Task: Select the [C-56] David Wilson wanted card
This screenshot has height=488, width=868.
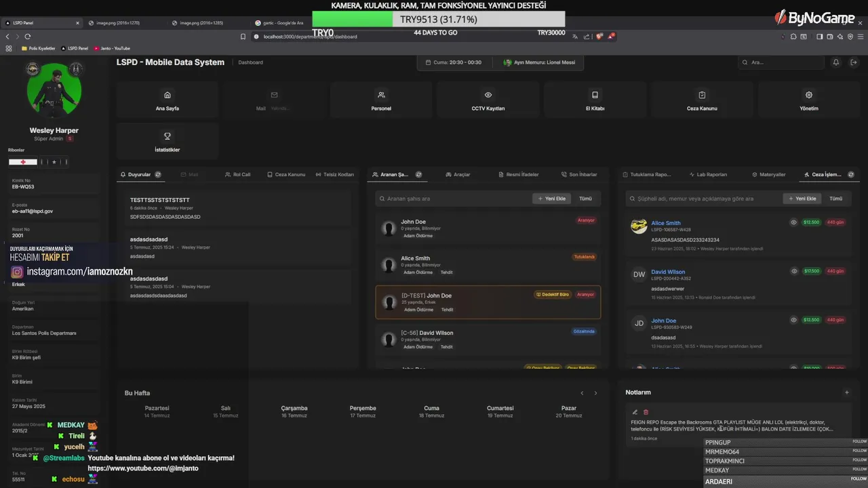Action: pos(488,339)
